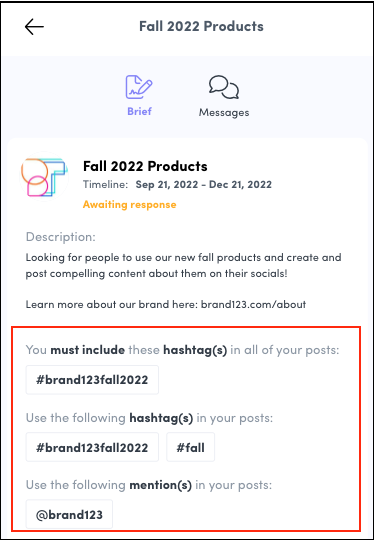Click the brand logo avatar
This screenshot has width=374, height=540.
44,177
